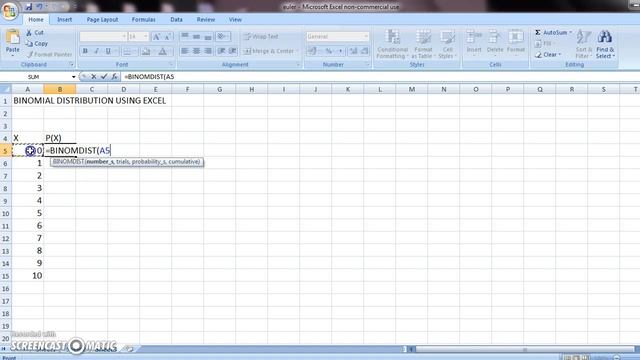
Task: Open the Number Format General dropdown
Action: 365,36
